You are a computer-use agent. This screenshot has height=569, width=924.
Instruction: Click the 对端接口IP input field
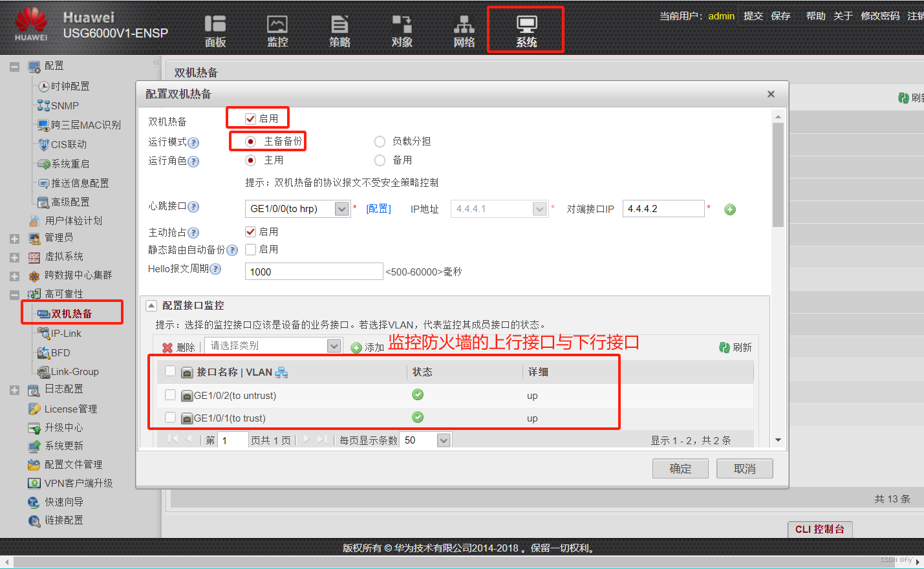tap(663, 208)
